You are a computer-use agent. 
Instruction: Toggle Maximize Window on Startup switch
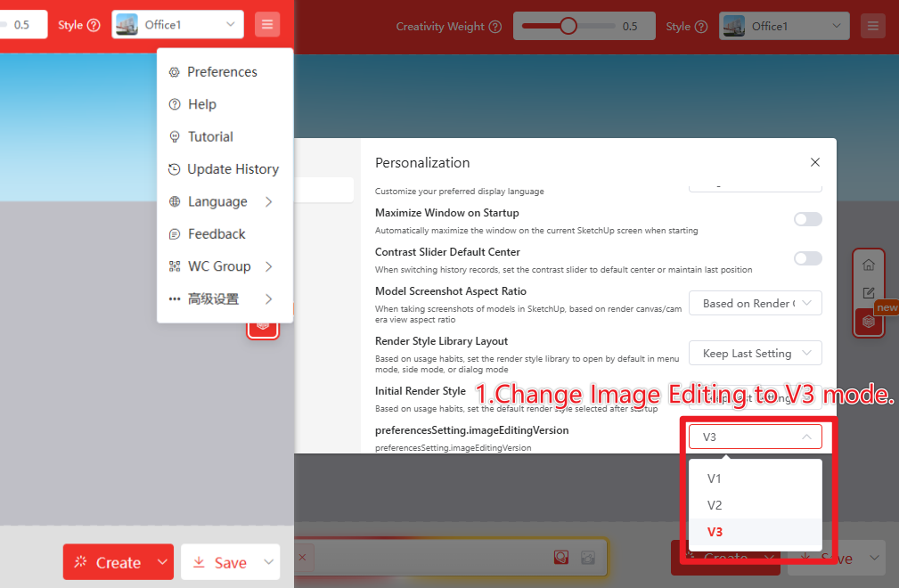point(807,219)
